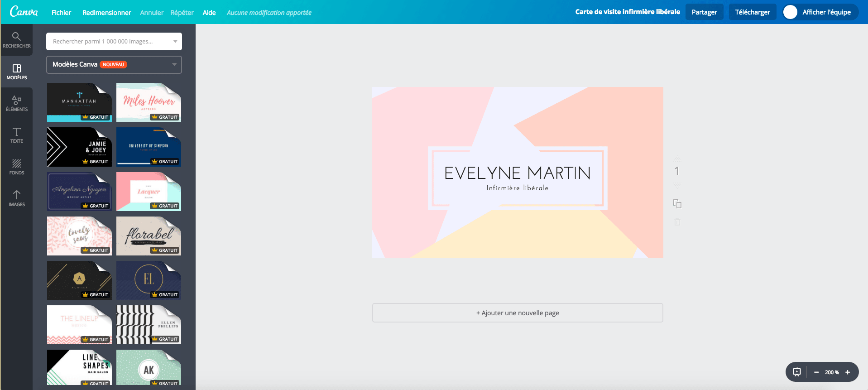The height and width of the screenshot is (390, 868).
Task: Zoom out with the minus button
Action: click(816, 372)
